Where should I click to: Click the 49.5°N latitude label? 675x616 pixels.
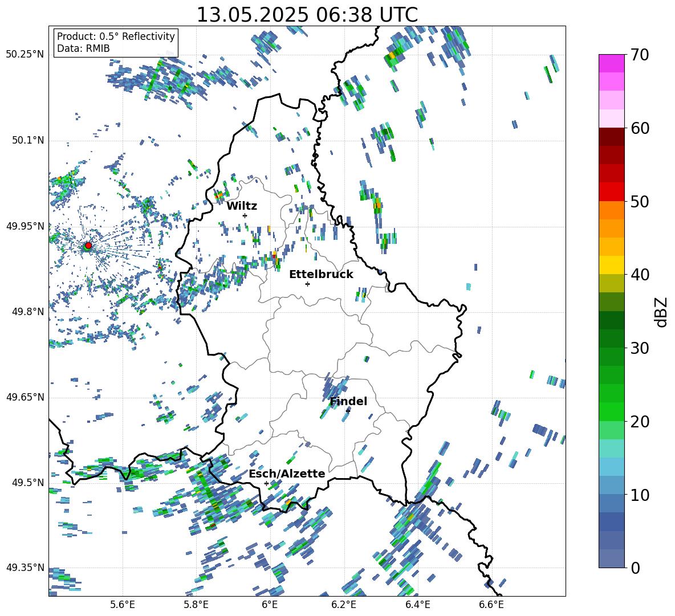tap(27, 482)
